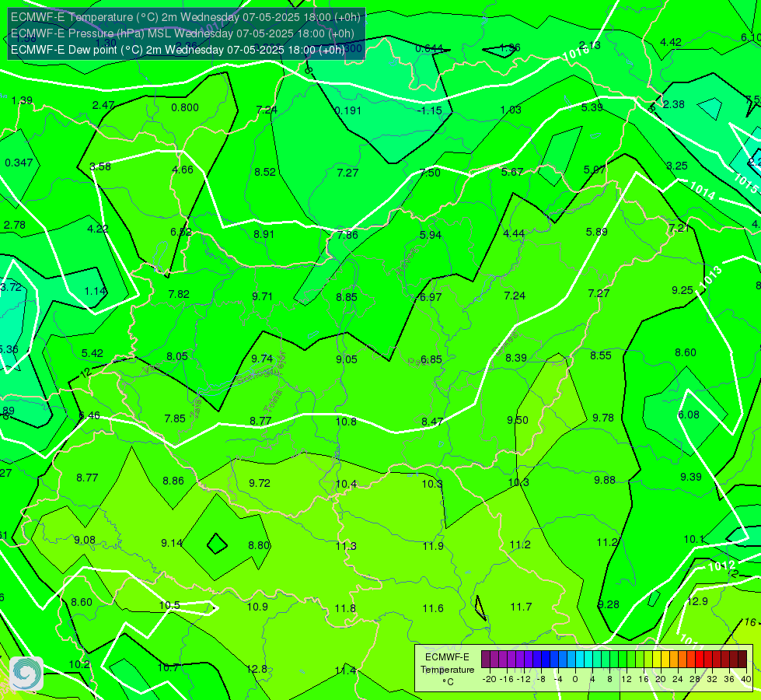Screen dimensions: 761x700
Task: Click the 12.9 dew point value
Action: pos(697,602)
